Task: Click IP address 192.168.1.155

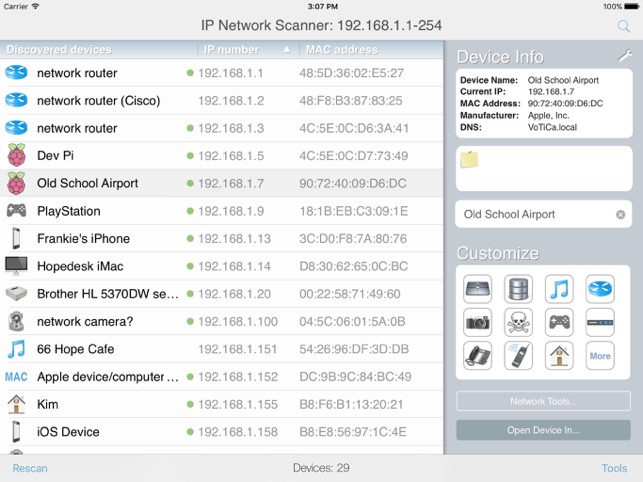Action: [238, 404]
